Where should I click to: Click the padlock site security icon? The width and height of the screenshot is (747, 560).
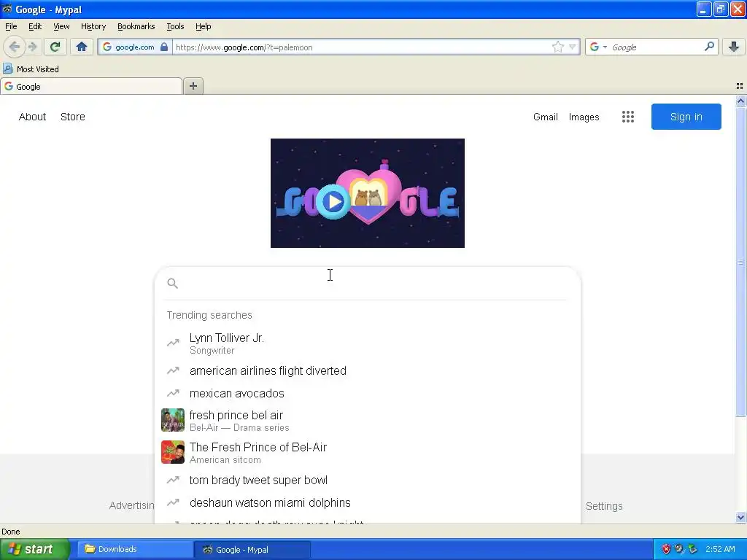click(164, 47)
